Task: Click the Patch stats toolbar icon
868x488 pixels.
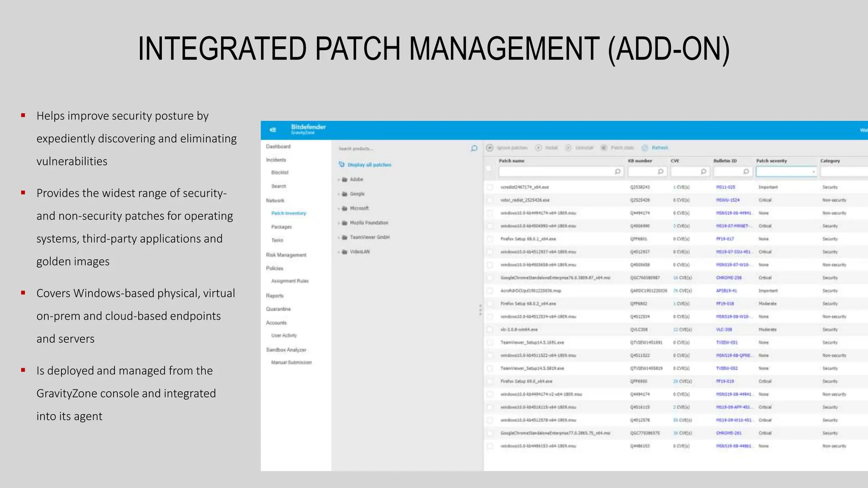Action: (604, 148)
